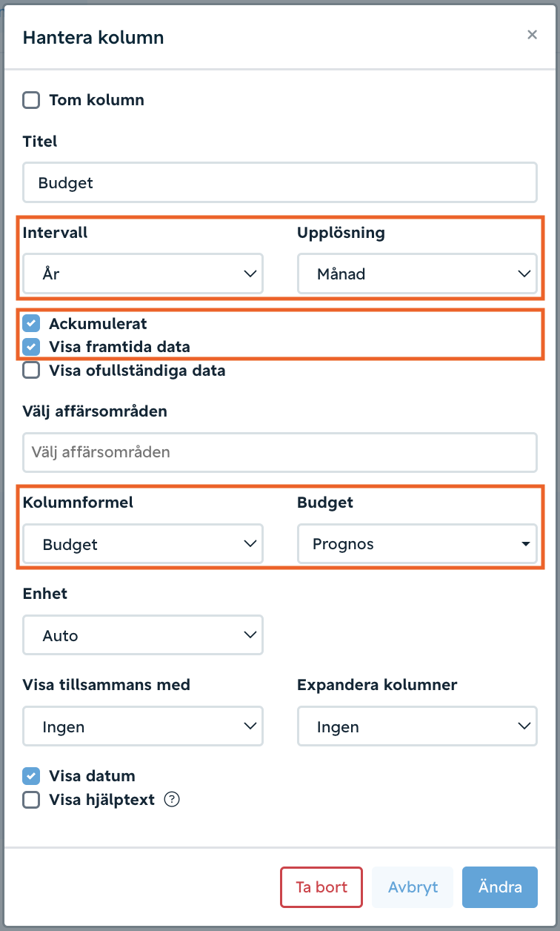Click the help question mark icon

tap(172, 800)
